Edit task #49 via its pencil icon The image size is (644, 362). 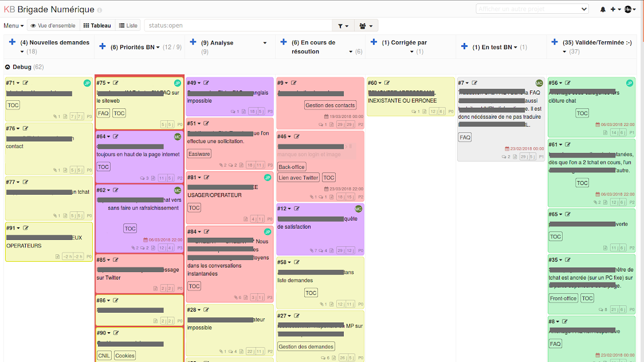[206, 83]
